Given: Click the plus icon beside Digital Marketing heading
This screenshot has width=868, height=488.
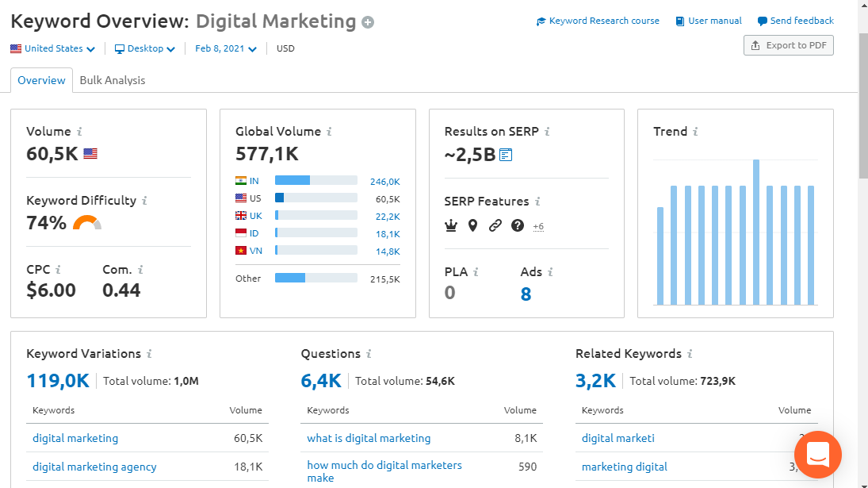Looking at the screenshot, I should tap(367, 21).
